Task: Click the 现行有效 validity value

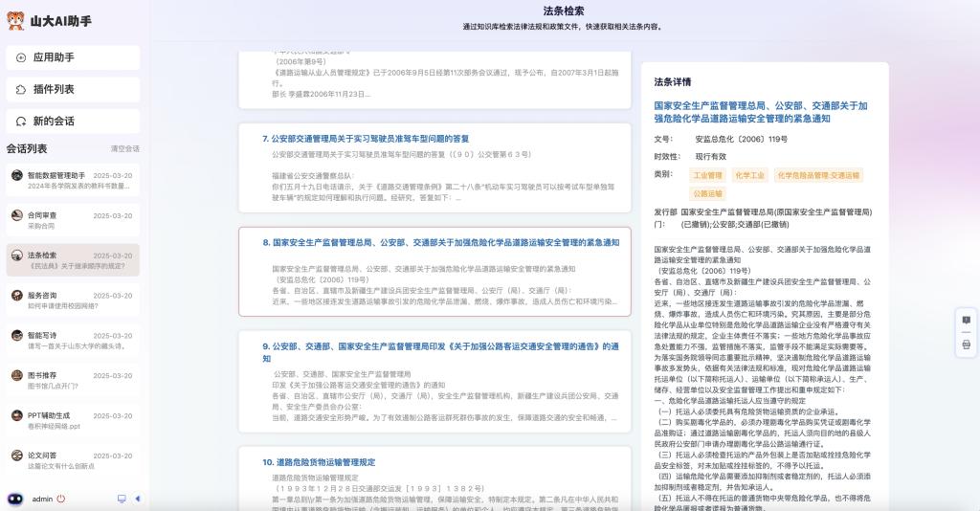Action: 711,157
